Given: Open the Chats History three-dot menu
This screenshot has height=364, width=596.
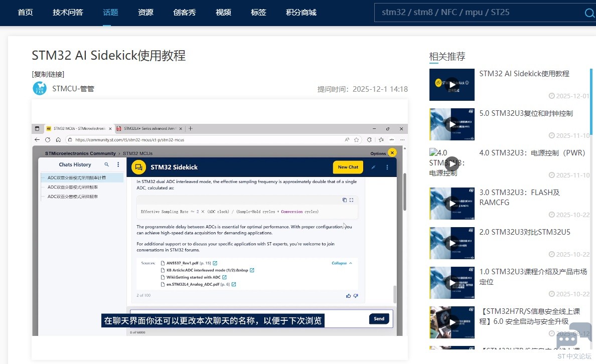Looking at the screenshot, I should point(118,164).
